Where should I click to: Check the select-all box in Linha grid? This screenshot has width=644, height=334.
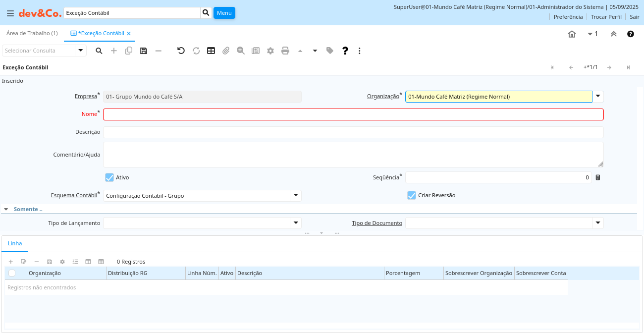(x=12, y=273)
